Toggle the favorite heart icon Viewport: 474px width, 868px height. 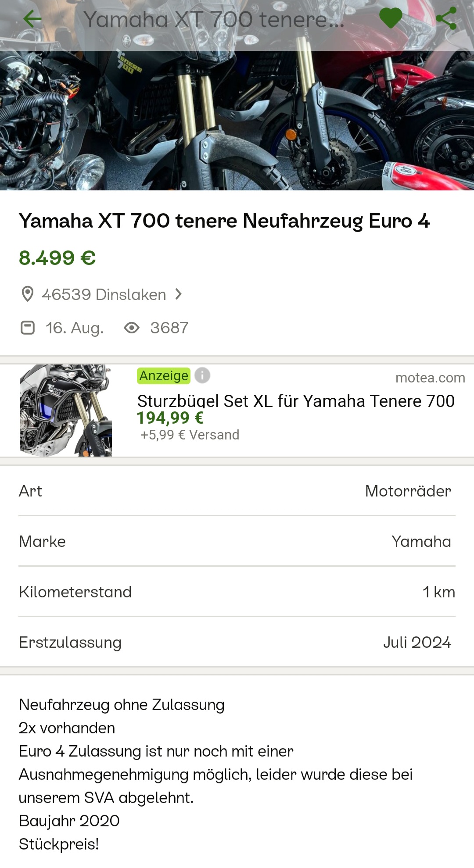coord(391,18)
